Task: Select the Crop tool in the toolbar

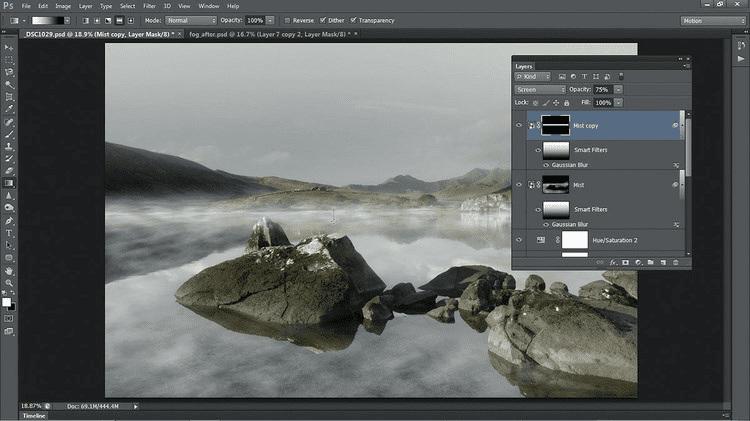Action: [9, 98]
